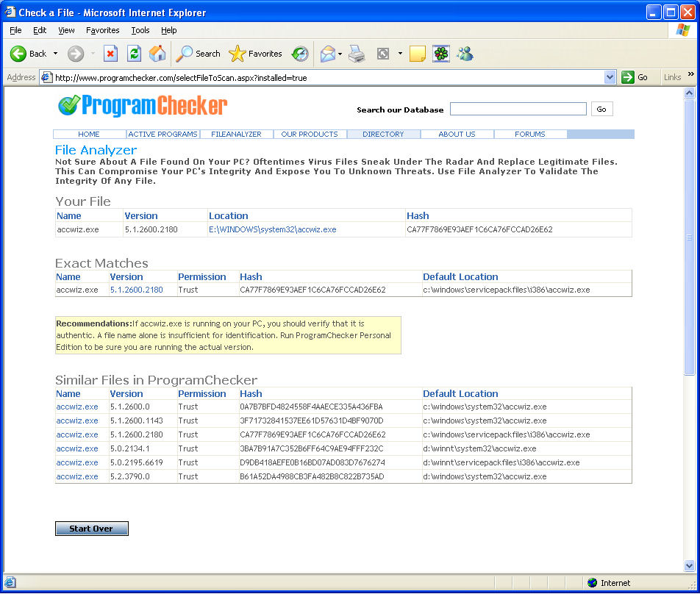Open the FORUMS nav tab
This screenshot has height=594, width=700.
[x=530, y=135]
